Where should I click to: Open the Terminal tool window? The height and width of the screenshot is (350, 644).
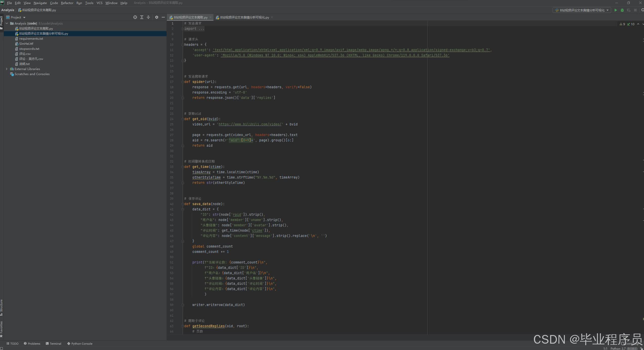coord(53,343)
